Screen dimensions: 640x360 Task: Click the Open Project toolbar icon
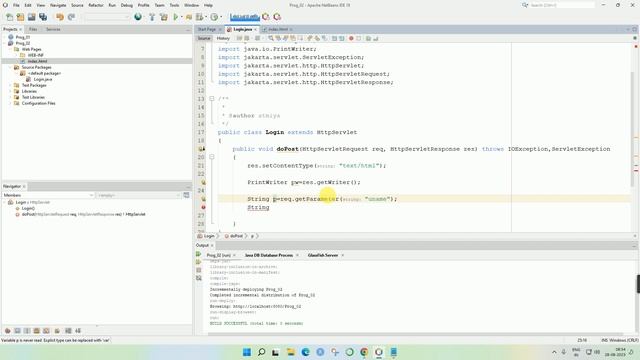31,17
